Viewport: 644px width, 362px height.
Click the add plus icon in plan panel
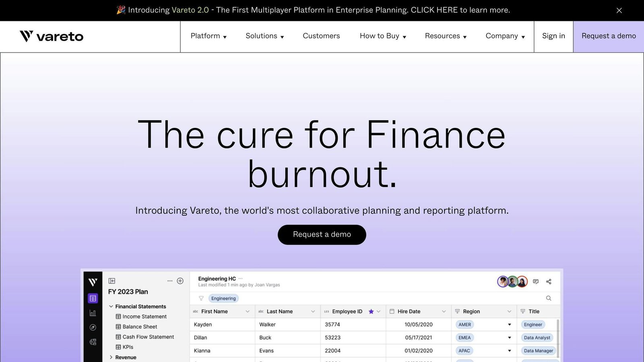click(180, 281)
